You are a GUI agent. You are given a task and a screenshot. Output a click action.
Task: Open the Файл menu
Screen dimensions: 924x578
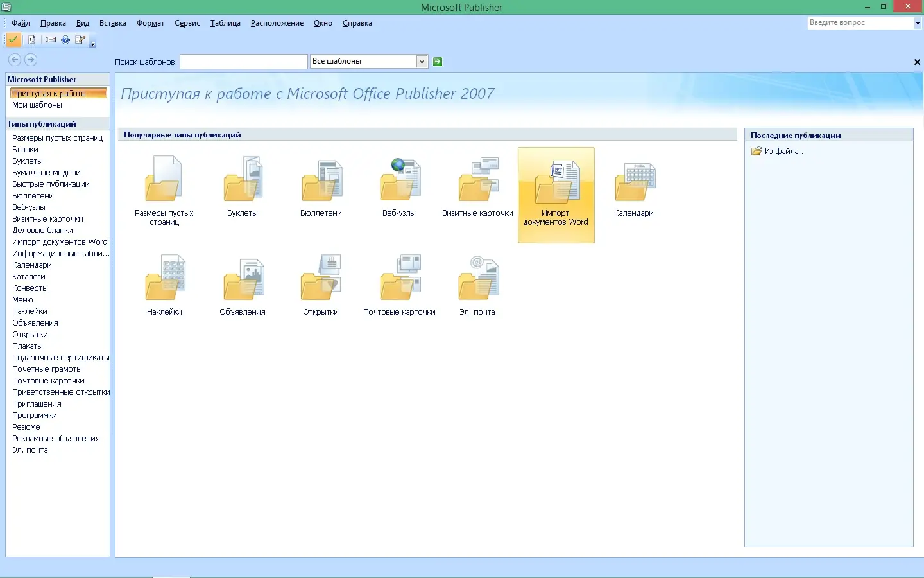click(21, 23)
